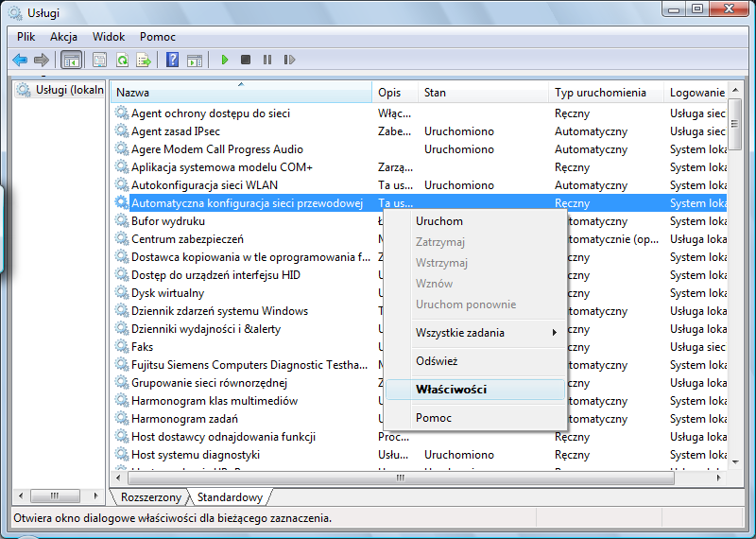
Task: Click the vertical scrollbar down arrow
Action: click(735, 463)
